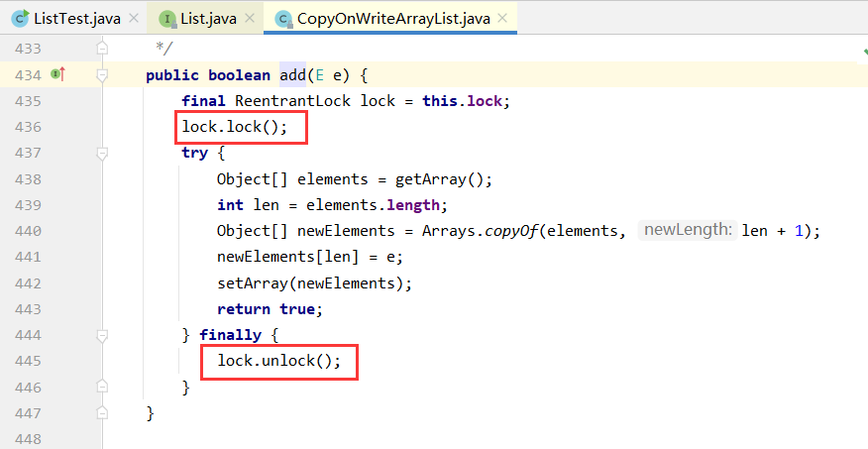Click the boolean keyword on line 434
This screenshot has height=449, width=868.
coord(239,75)
